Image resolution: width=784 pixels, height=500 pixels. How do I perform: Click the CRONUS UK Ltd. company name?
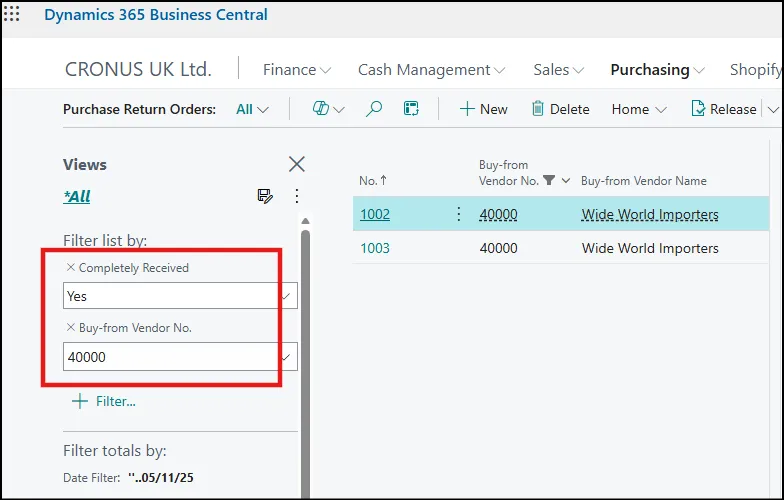pyautogui.click(x=138, y=69)
